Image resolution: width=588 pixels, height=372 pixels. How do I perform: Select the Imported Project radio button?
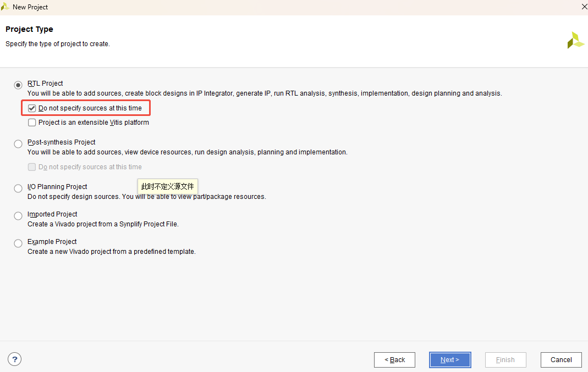coord(18,216)
